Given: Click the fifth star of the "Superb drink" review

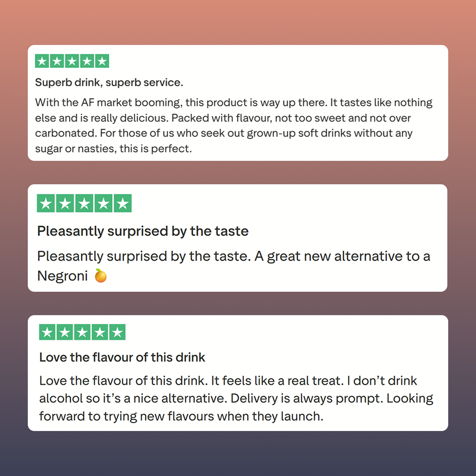Looking at the screenshot, I should point(102,61).
